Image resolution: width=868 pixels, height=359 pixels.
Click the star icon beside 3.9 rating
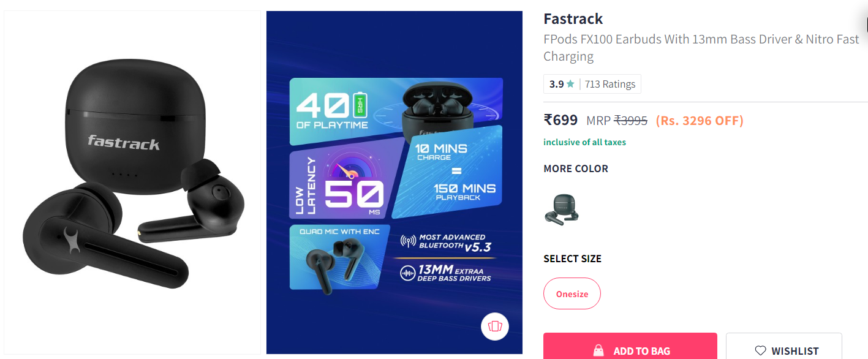point(570,84)
